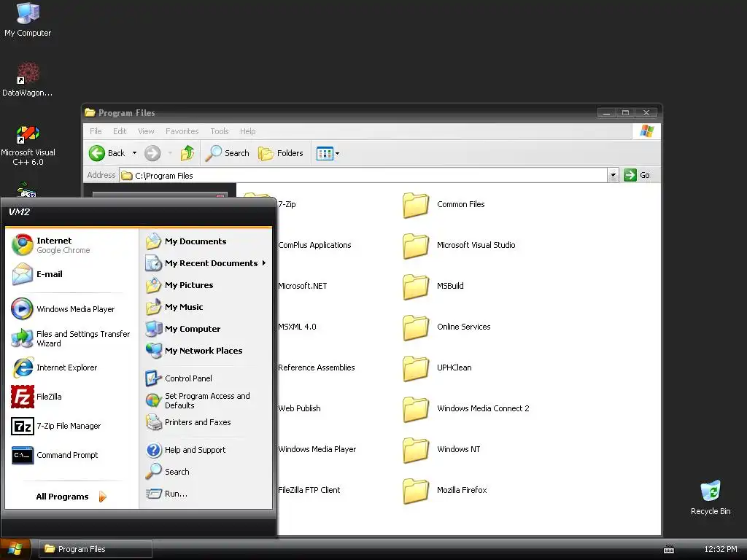Click the Go button
Image resolution: width=747 pixels, height=560 pixels.
(x=637, y=175)
